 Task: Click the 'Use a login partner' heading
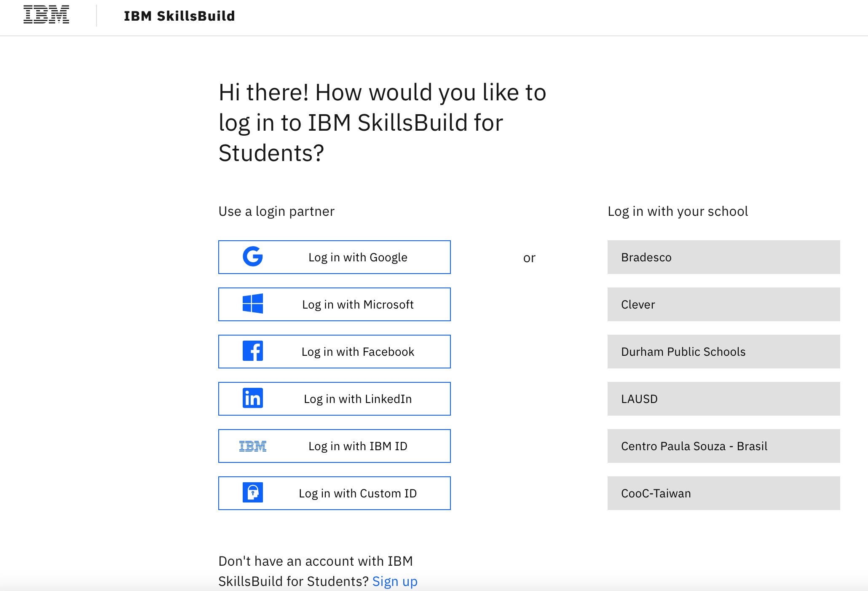tap(276, 211)
